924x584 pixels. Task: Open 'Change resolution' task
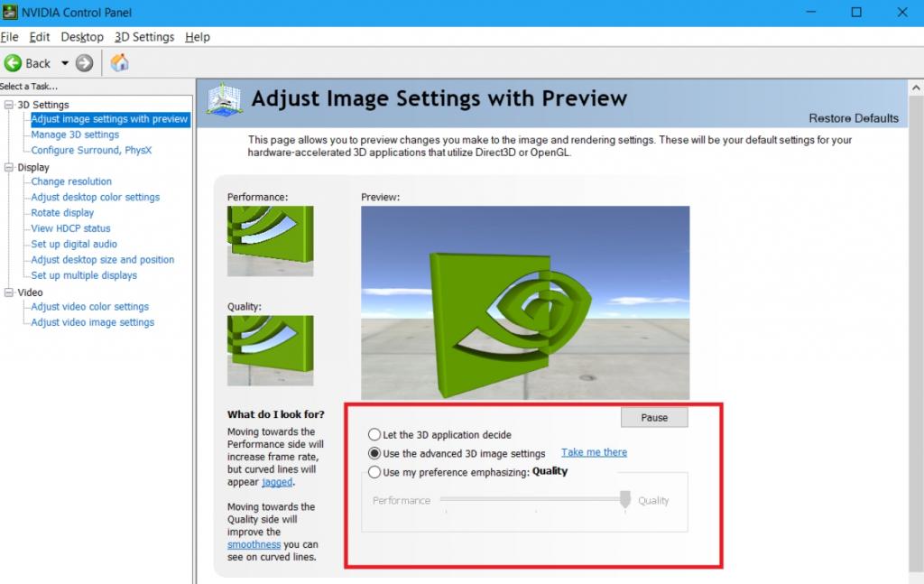coord(71,181)
